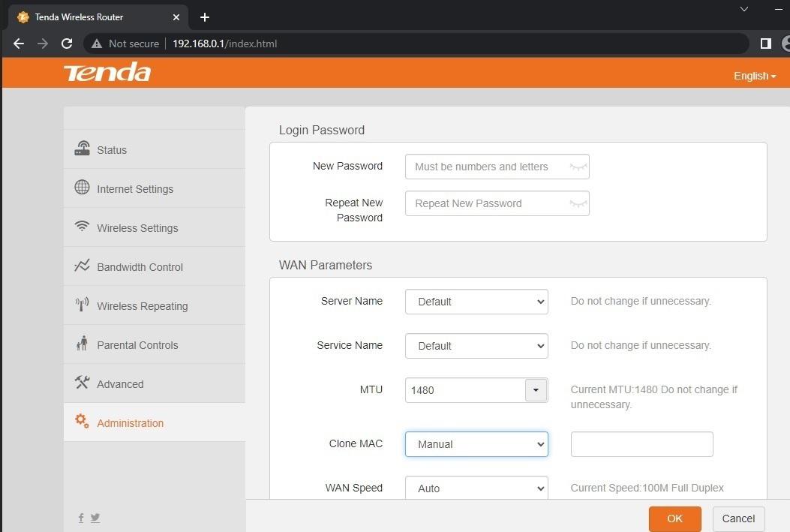Screen dimensions: 790x532
Task: Click the Administration gears icon
Action: pyautogui.click(x=82, y=421)
